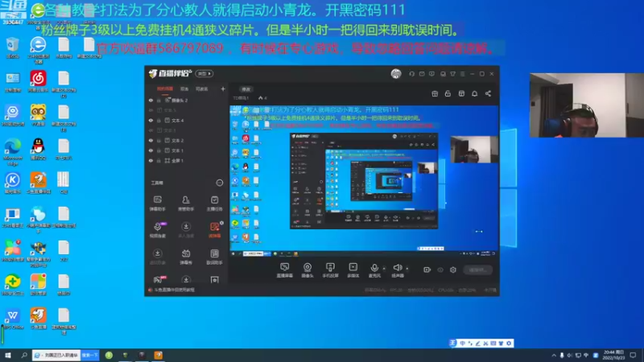The image size is (644, 362).
Task: Open the Windows Start menu
Action: 7,355
